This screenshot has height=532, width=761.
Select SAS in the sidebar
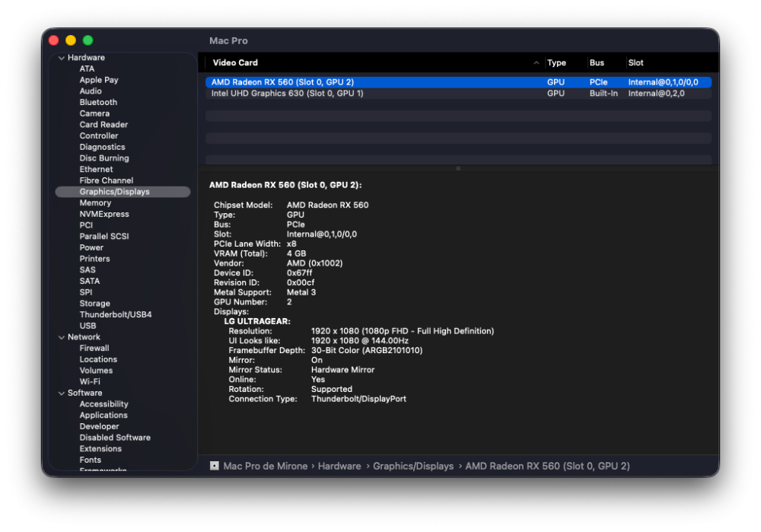click(88, 270)
